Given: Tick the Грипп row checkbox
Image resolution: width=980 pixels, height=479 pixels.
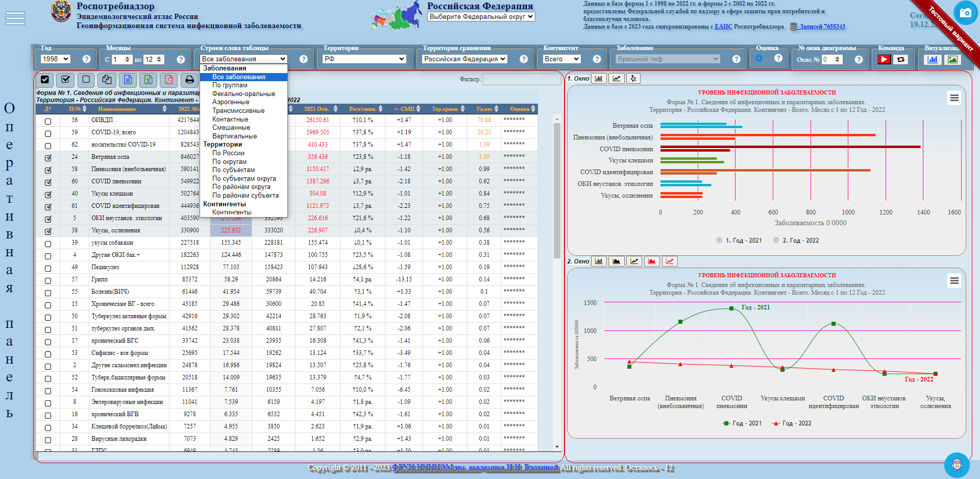Looking at the screenshot, I should pyautogui.click(x=48, y=281).
